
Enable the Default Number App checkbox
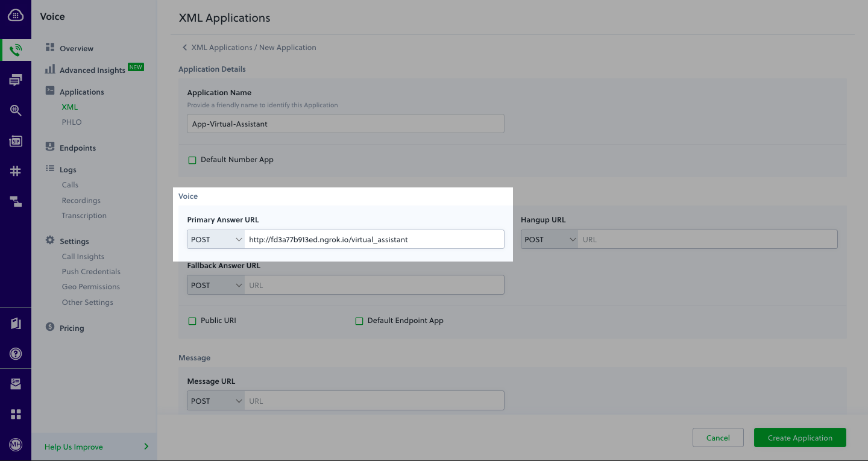(x=192, y=160)
